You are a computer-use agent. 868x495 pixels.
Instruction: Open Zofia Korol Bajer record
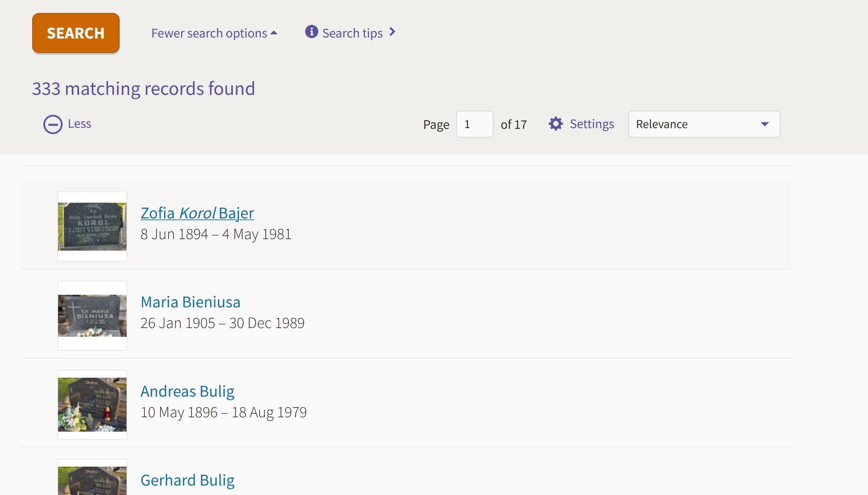click(197, 213)
